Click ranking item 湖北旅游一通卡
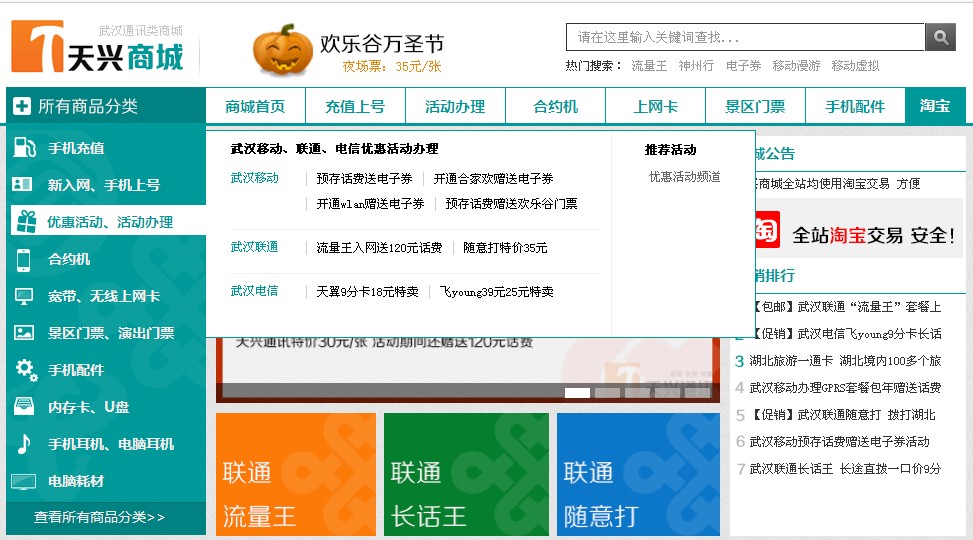This screenshot has height=540, width=973. pyautogui.click(x=845, y=361)
